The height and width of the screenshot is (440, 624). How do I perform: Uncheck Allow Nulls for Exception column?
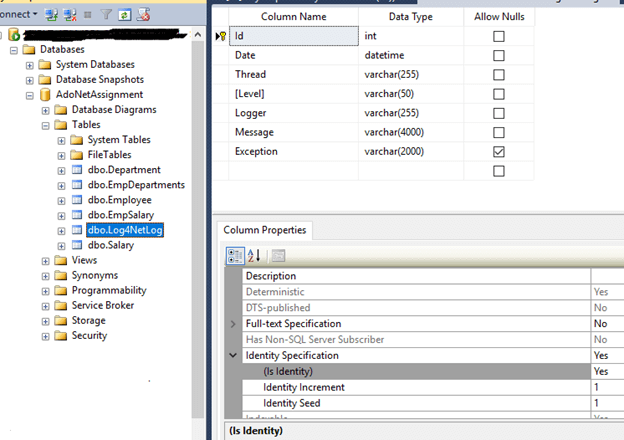pyautogui.click(x=499, y=152)
